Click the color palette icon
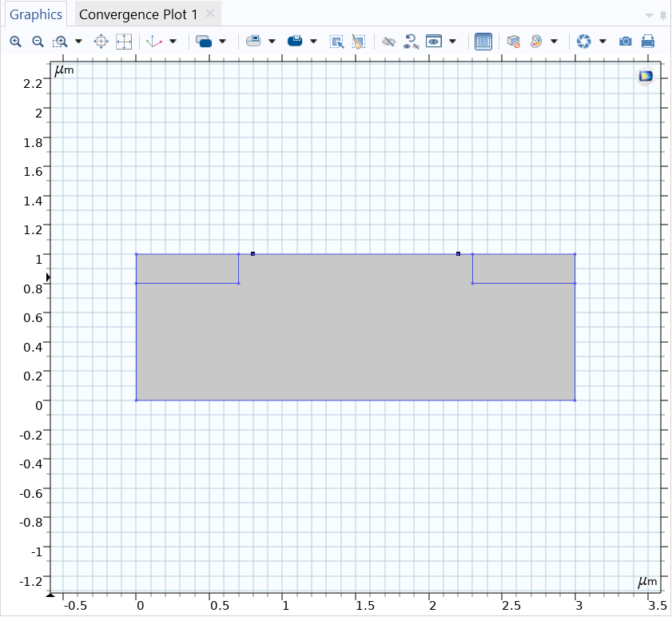This screenshot has height=617, width=672. (x=535, y=42)
